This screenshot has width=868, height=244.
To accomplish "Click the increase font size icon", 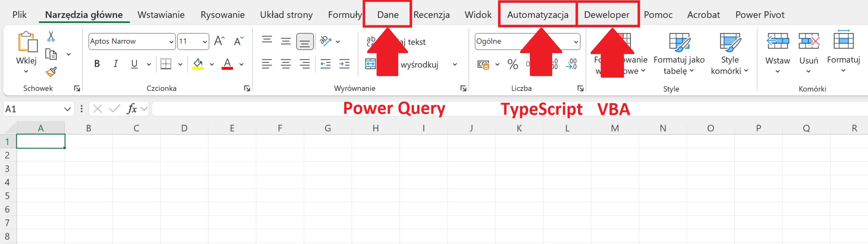I will click(219, 41).
